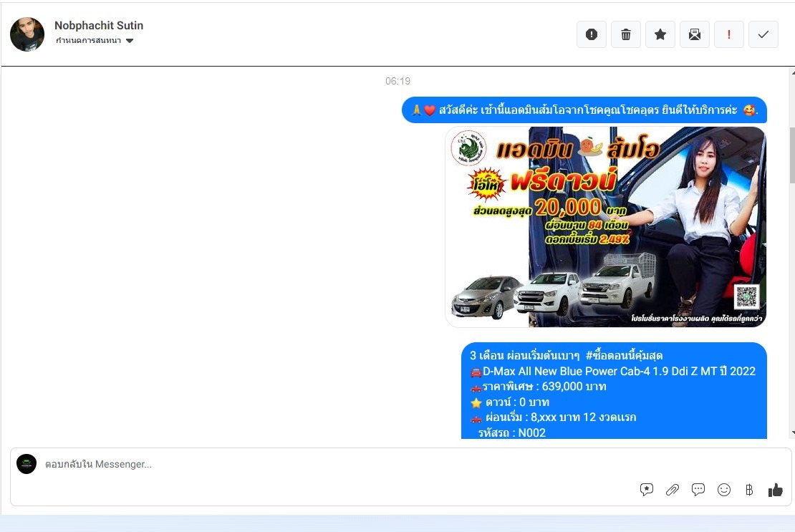This screenshot has height=532, width=795.
Task: Delete conversation using the trash icon
Action: point(625,34)
